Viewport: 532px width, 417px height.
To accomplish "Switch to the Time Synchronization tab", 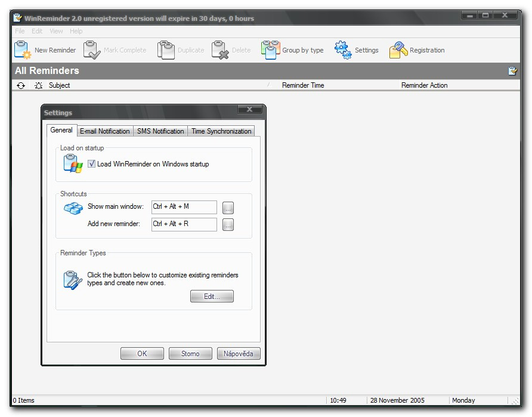I will coord(221,131).
